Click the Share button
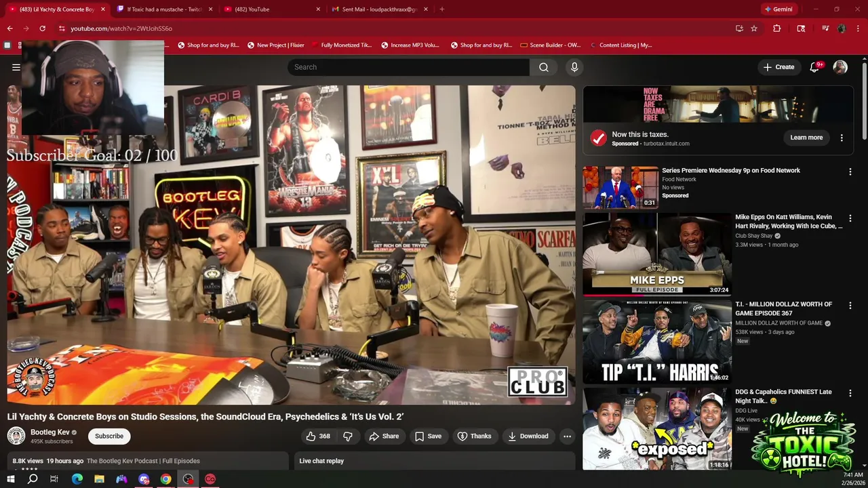Screen dimensions: 868x488 (384, 436)
